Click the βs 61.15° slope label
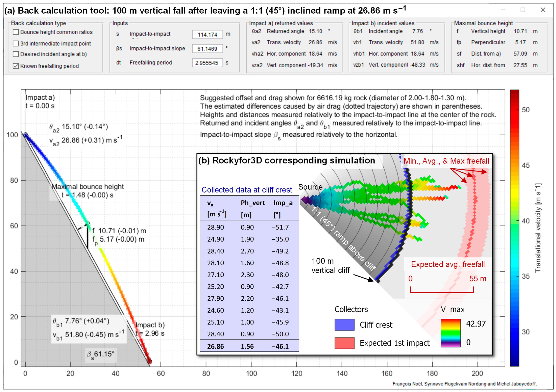 100,354
